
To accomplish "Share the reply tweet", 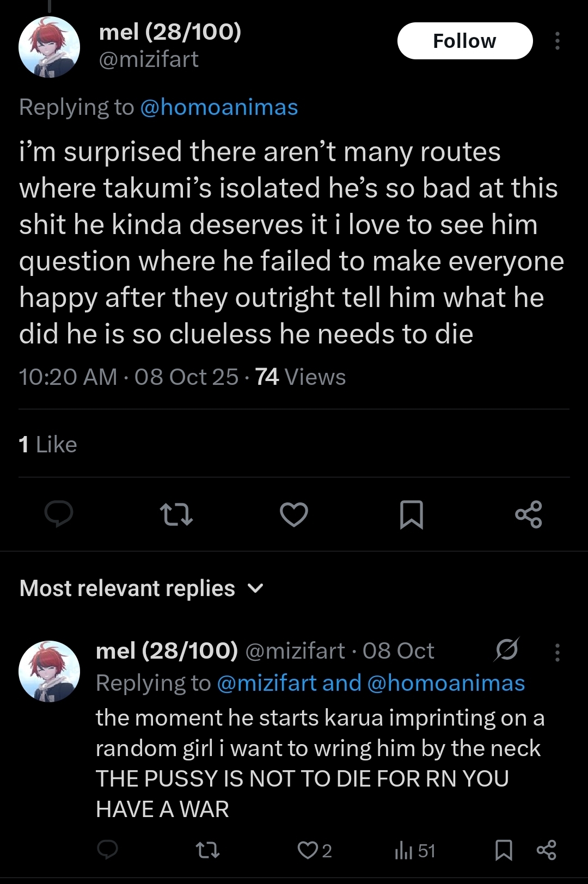I will [547, 850].
